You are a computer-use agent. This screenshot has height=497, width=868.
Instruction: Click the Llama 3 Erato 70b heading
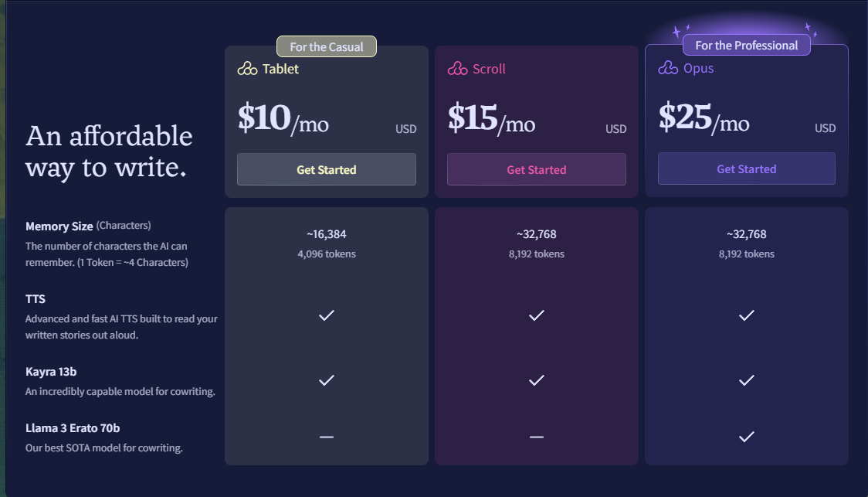(x=73, y=427)
